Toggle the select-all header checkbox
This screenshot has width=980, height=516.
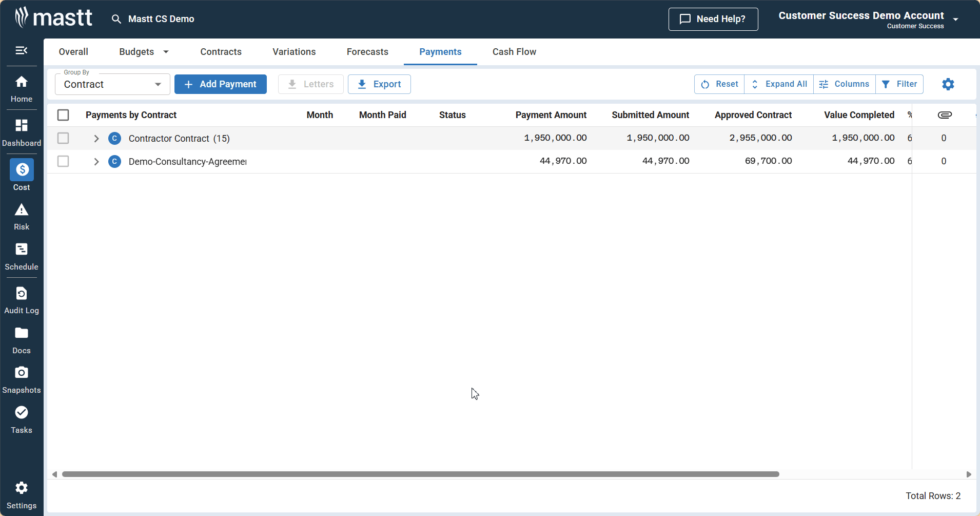[x=63, y=115]
